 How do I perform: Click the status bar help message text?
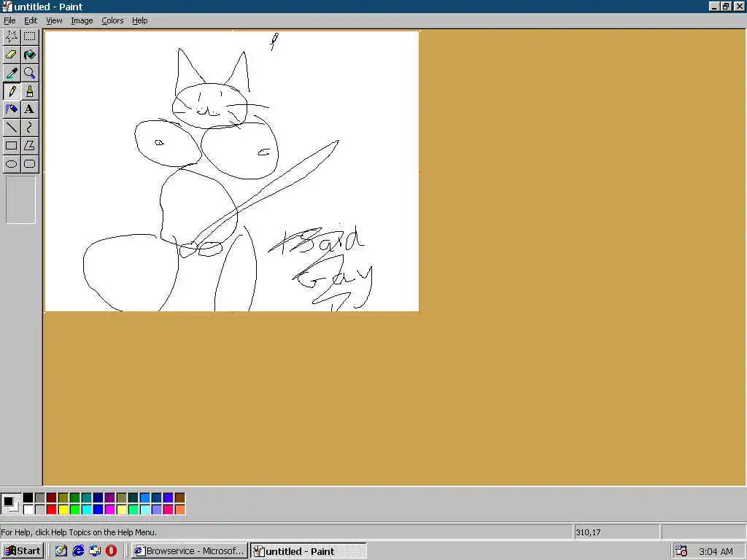click(79, 532)
